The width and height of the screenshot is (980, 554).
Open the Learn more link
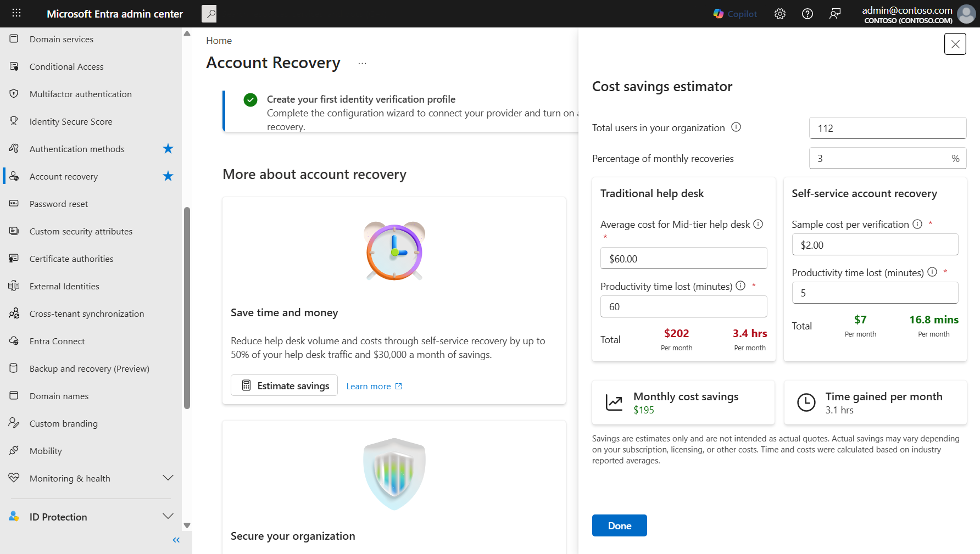374,387
